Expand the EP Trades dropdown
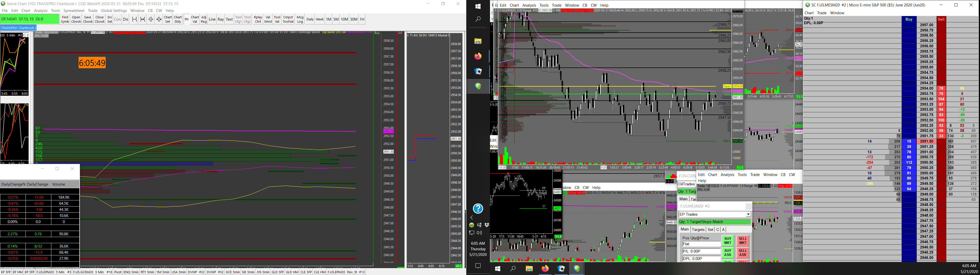The image size is (980, 275). [x=748, y=215]
